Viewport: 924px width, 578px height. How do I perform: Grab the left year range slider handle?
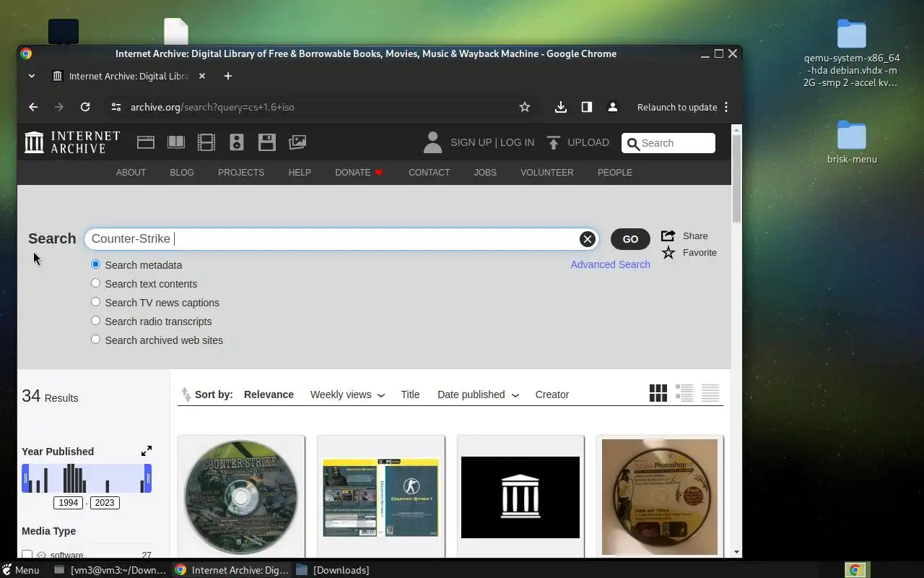click(x=25, y=478)
